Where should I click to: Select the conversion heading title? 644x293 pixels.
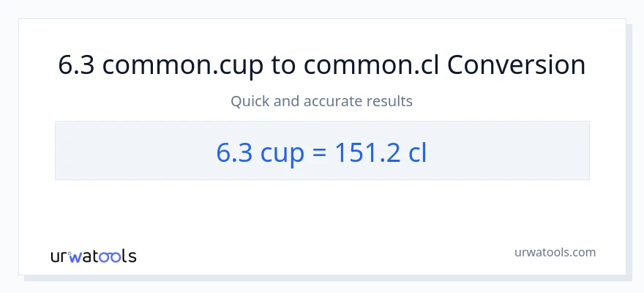coord(322,66)
